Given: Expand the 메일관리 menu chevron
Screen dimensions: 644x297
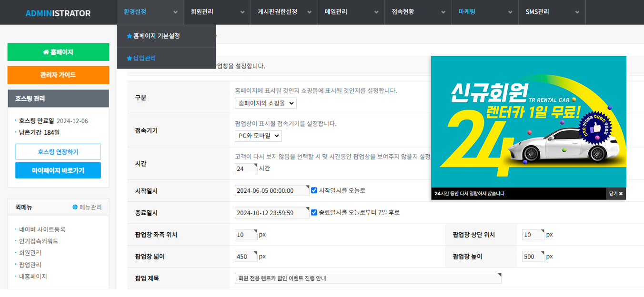Looking at the screenshot, I should (376, 12).
